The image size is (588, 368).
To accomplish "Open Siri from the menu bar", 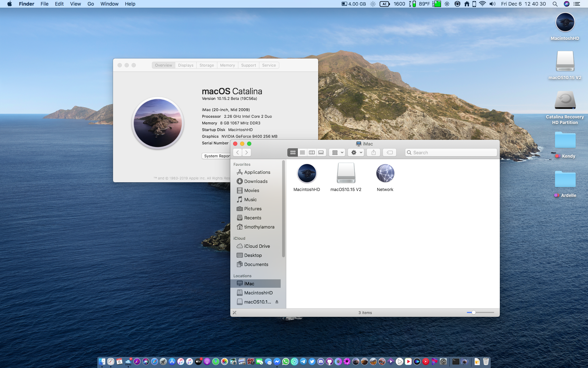I will (567, 4).
